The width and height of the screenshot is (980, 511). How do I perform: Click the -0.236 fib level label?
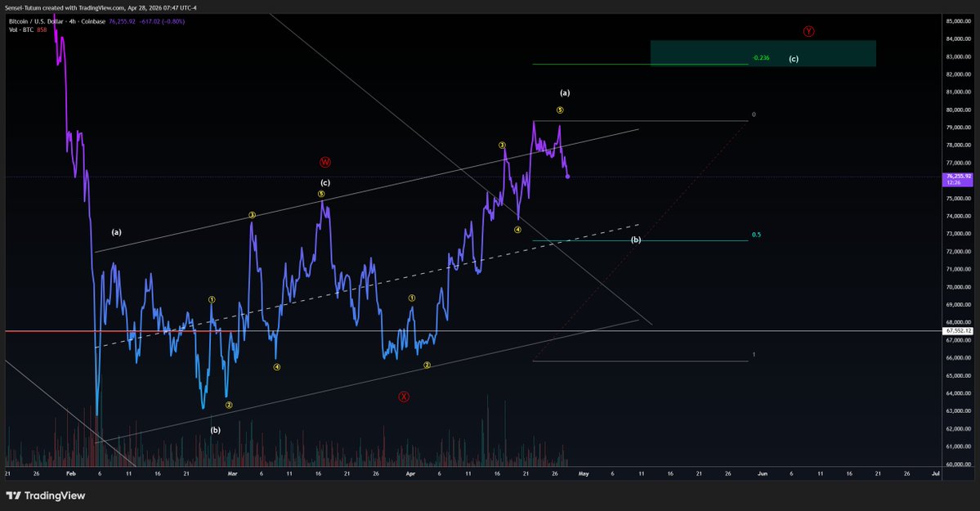(x=761, y=57)
